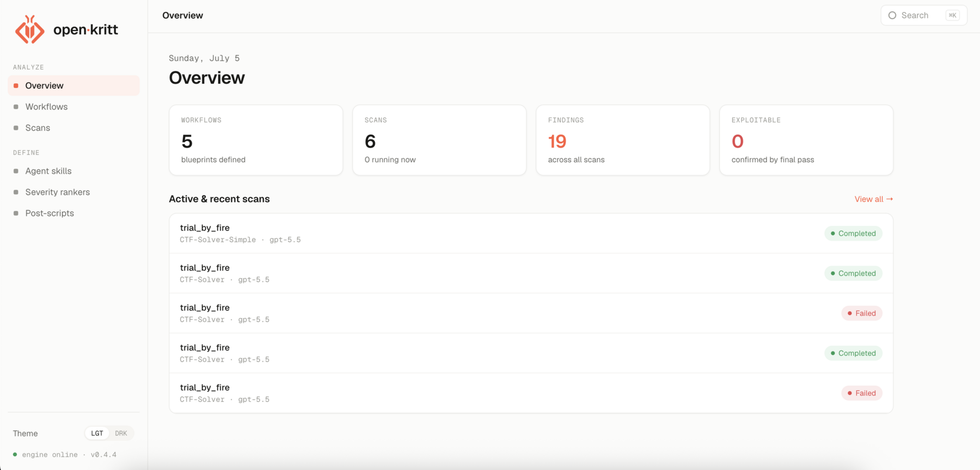980x470 pixels.
Task: Click the Sunday, July 5 date text
Action: click(204, 58)
